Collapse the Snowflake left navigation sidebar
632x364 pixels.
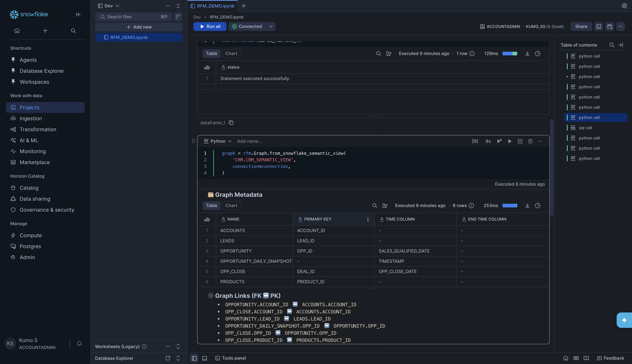78,14
